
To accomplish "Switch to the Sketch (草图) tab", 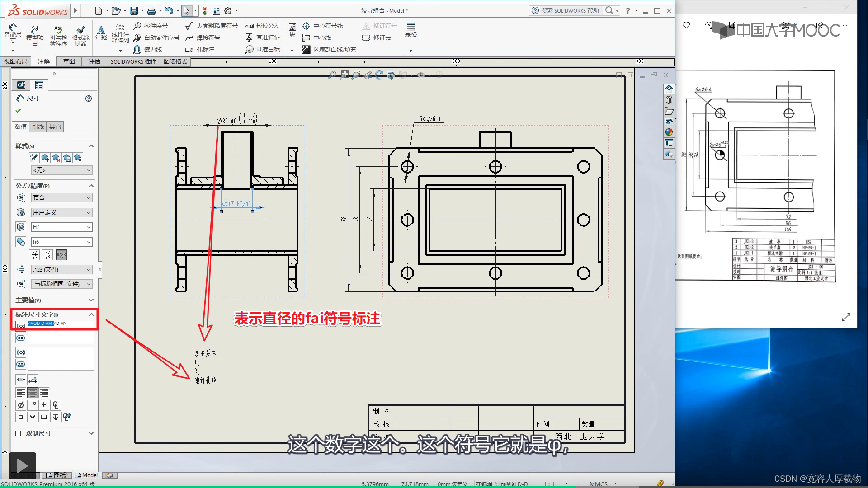I will pos(69,61).
